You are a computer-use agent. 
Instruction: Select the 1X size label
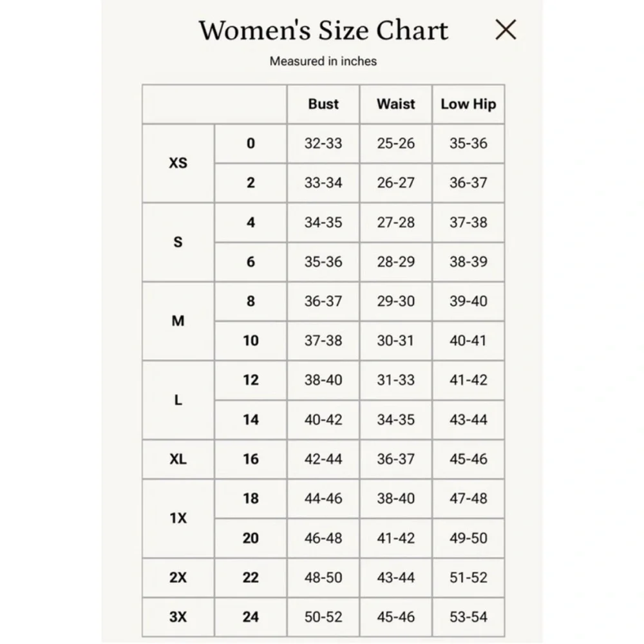178,518
